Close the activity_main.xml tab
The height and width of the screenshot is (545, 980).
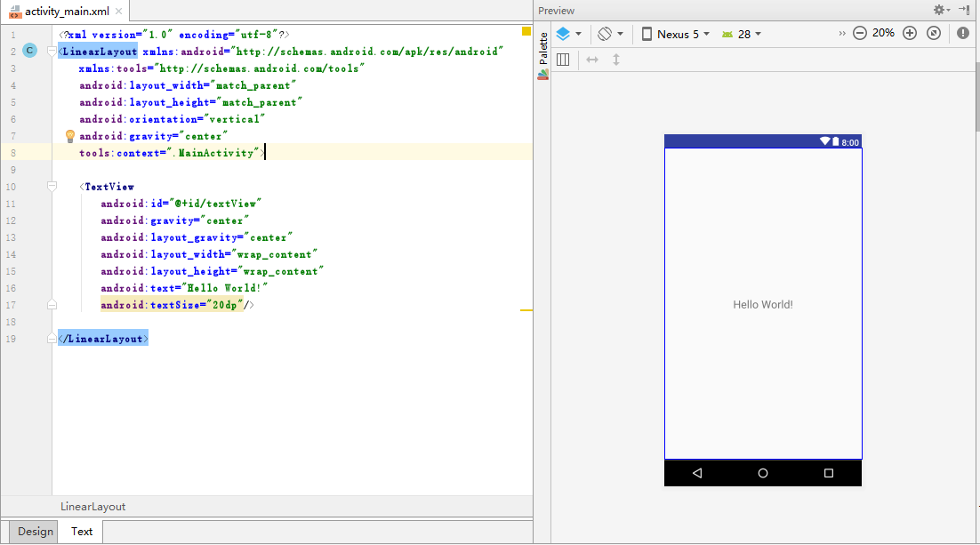pos(119,12)
